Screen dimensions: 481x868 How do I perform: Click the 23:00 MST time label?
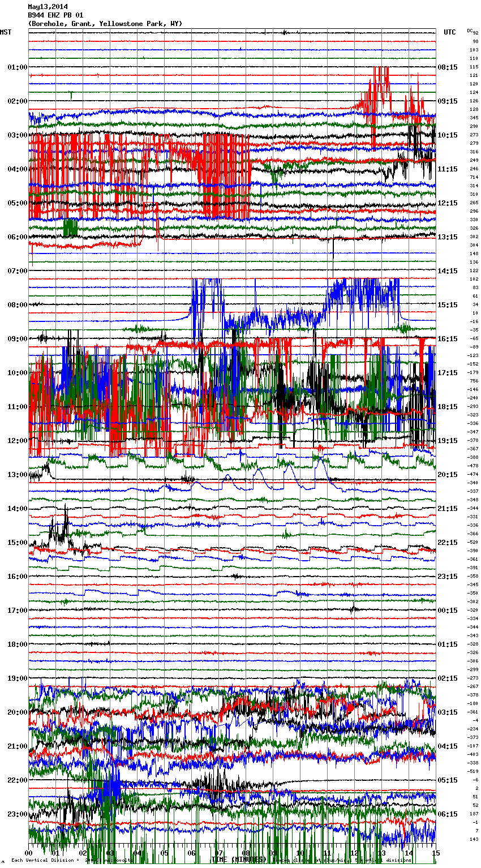[18, 814]
